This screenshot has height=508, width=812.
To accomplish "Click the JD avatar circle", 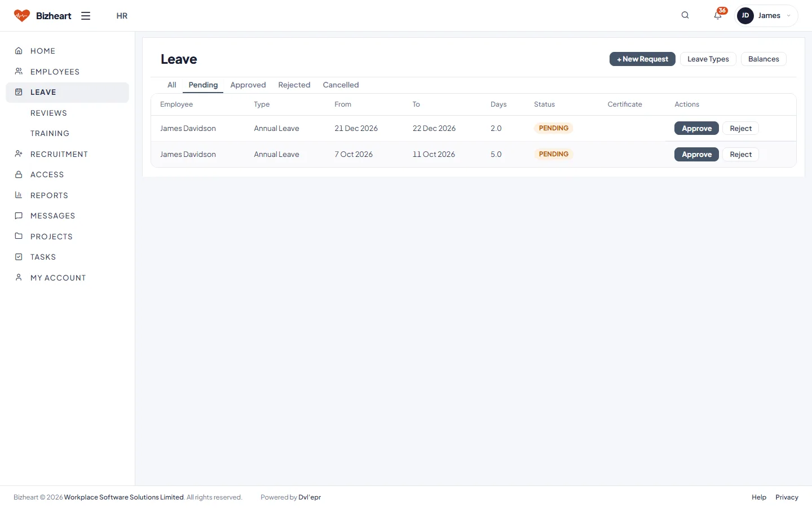I will (x=745, y=16).
